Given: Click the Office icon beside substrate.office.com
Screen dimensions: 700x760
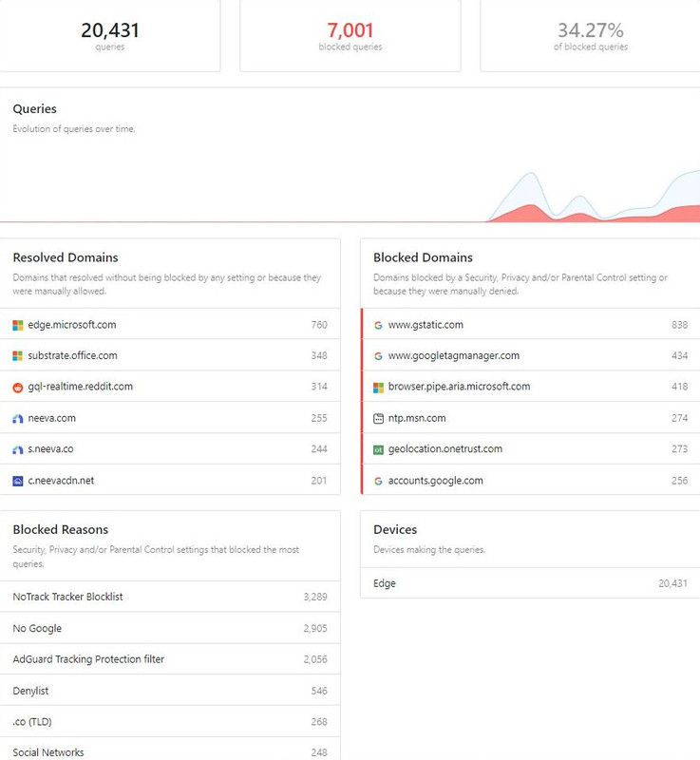Looking at the screenshot, I should click(x=18, y=355).
